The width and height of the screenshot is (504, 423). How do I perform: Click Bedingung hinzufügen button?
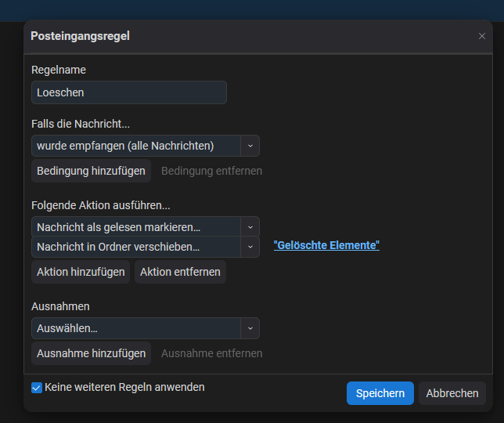tap(91, 171)
